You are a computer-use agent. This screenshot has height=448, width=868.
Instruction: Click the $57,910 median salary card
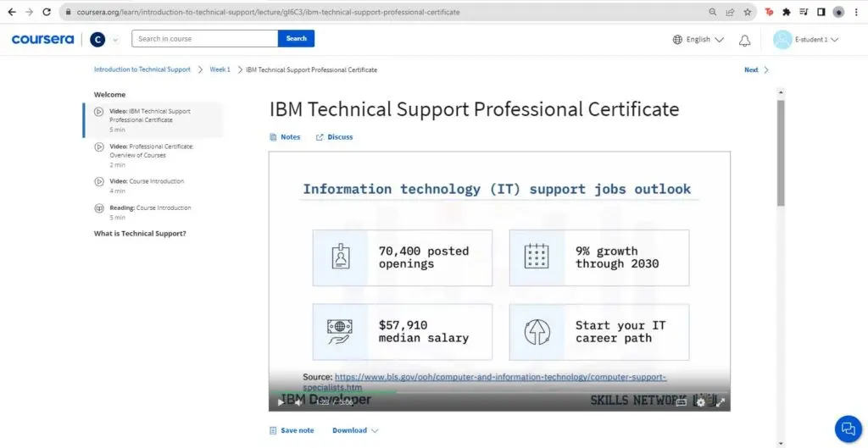403,332
